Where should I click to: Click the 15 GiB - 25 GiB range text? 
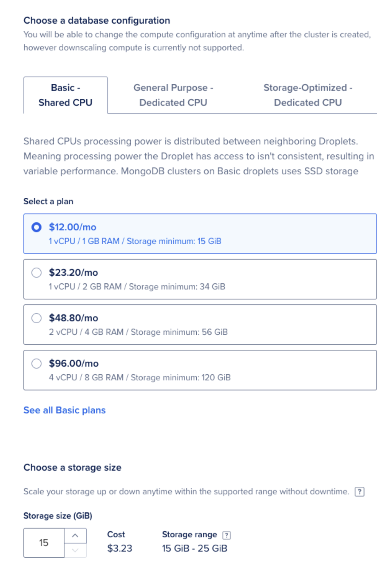tap(194, 548)
